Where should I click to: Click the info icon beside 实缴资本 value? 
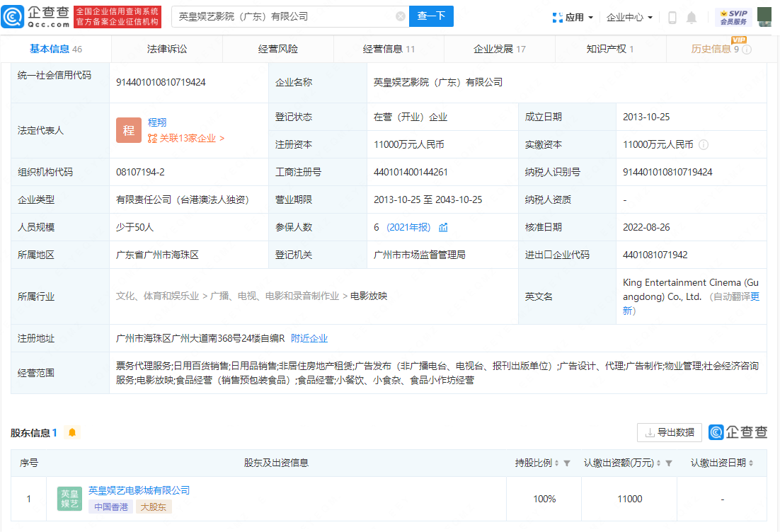point(704,145)
